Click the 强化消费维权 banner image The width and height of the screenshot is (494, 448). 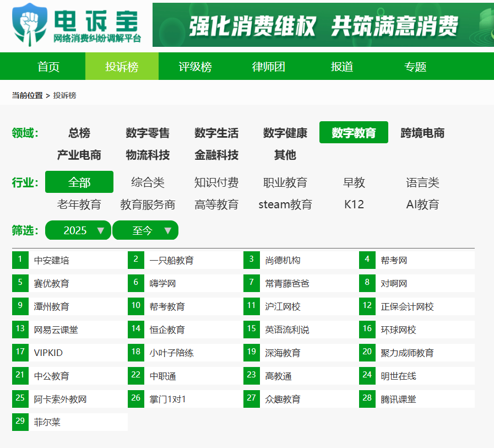[x=323, y=25]
